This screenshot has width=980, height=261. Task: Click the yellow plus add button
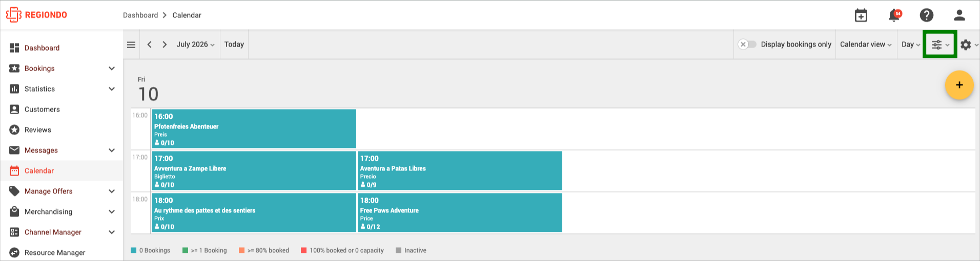coord(959,85)
